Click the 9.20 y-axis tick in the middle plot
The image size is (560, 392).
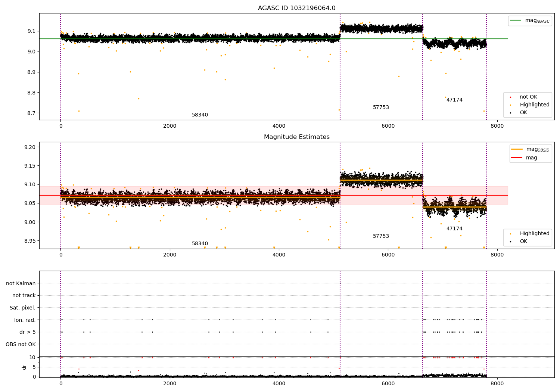[30, 147]
